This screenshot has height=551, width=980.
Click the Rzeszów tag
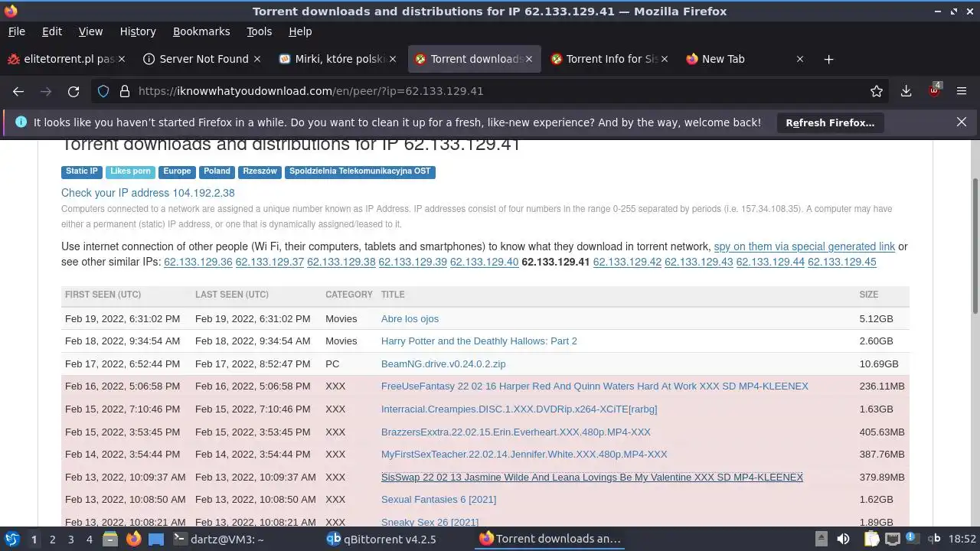click(x=260, y=172)
